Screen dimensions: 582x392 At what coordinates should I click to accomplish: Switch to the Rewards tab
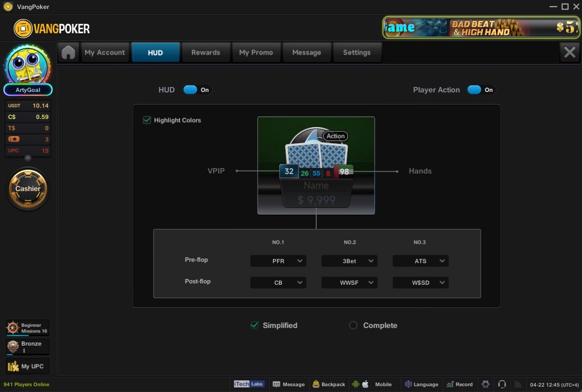click(x=206, y=52)
